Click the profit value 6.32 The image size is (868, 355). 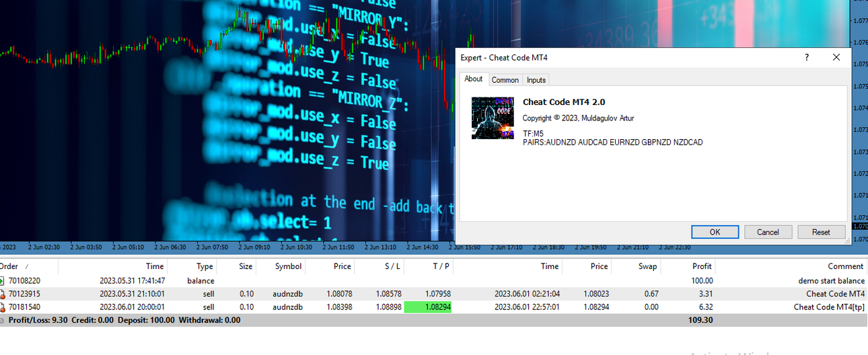tap(706, 307)
